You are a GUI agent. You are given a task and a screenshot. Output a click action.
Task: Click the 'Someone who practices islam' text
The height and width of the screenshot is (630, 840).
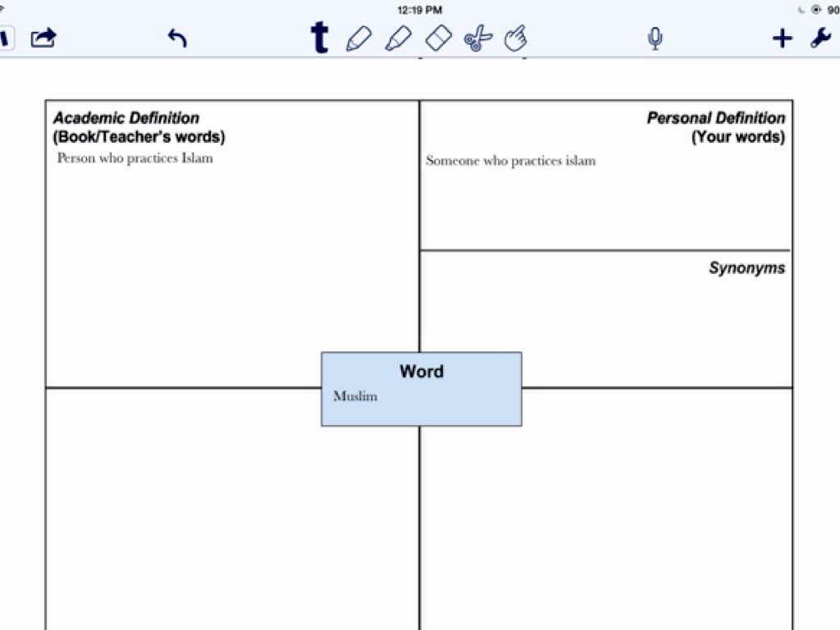point(510,161)
